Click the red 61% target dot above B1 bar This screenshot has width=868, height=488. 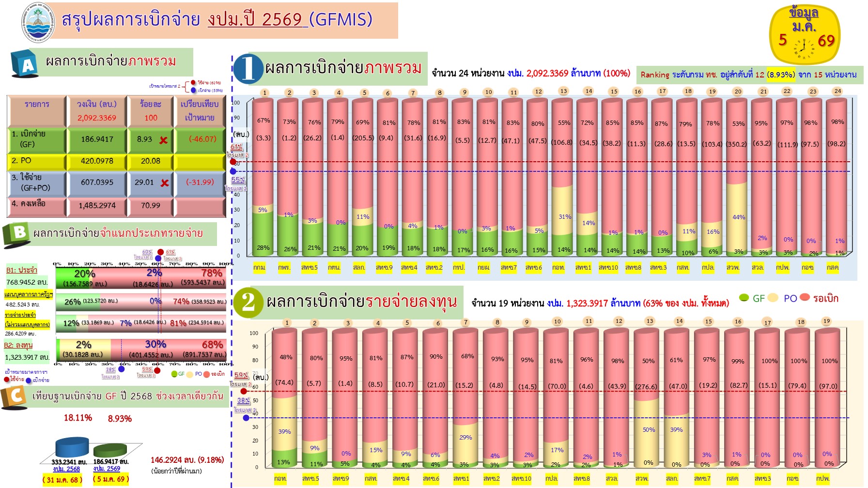(x=161, y=252)
